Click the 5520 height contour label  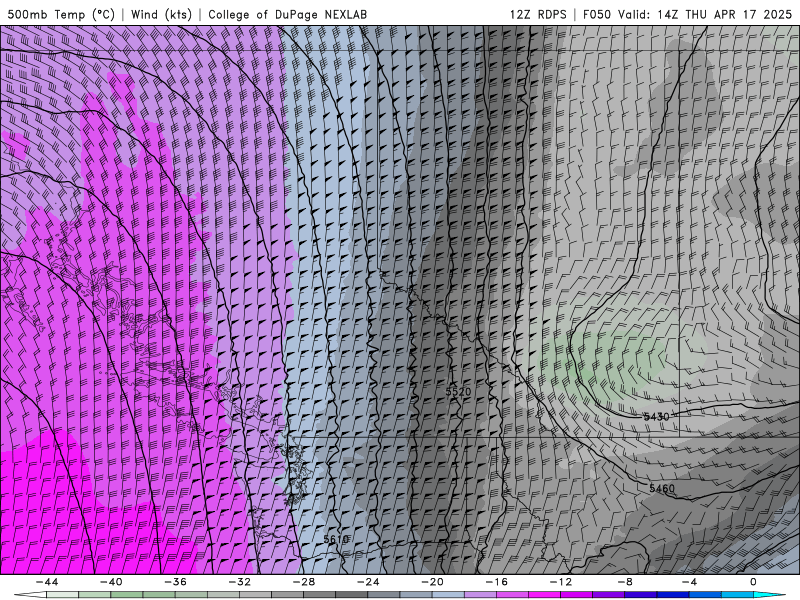458,391
